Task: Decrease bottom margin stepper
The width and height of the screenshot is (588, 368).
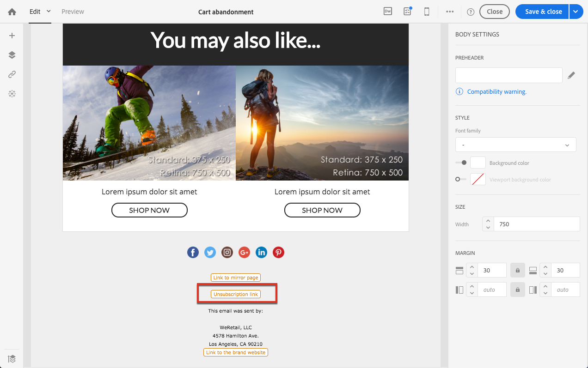Action: [x=545, y=274]
